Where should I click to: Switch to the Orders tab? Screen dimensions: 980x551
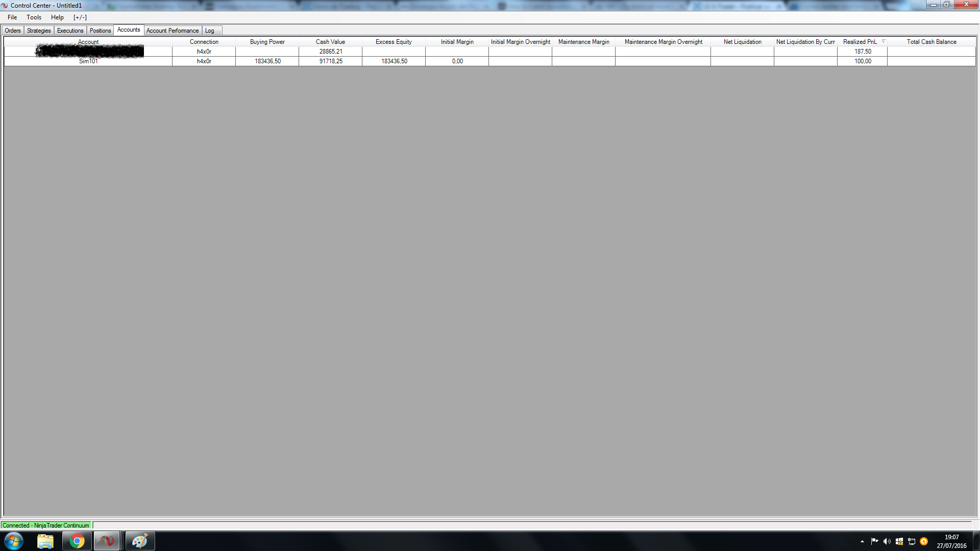(x=13, y=31)
